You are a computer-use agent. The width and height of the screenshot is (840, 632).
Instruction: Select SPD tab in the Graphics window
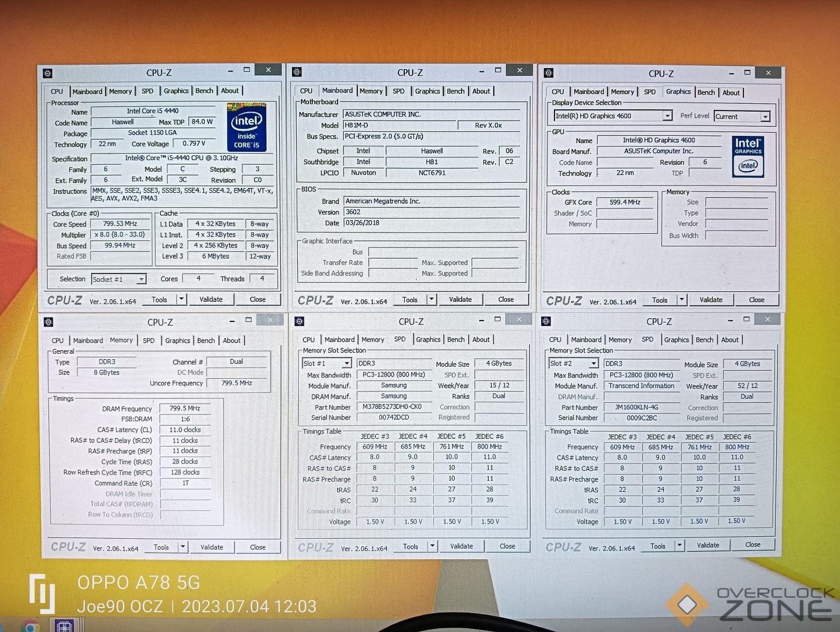coord(650,92)
